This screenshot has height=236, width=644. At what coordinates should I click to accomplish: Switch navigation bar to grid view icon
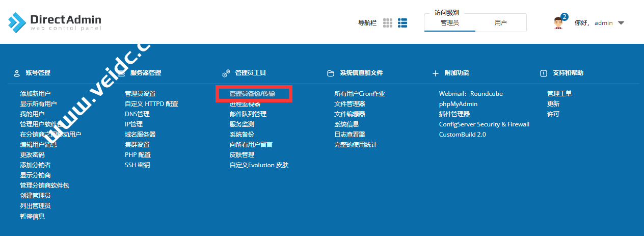point(388,23)
